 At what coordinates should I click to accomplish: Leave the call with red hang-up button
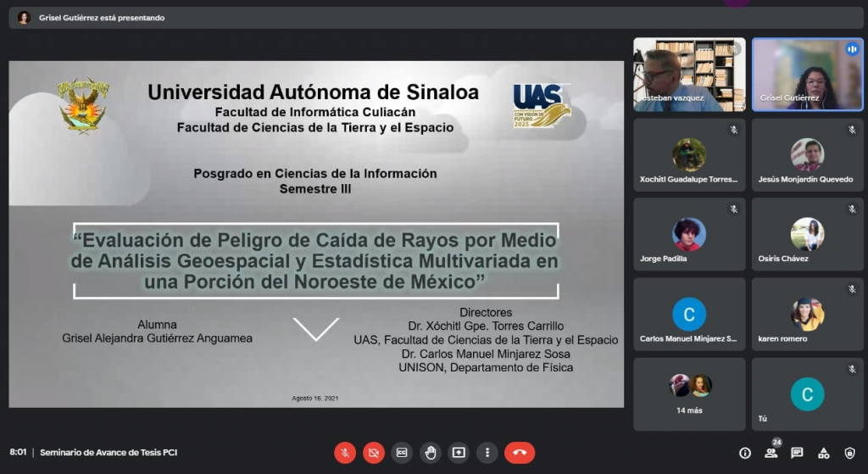click(x=520, y=453)
